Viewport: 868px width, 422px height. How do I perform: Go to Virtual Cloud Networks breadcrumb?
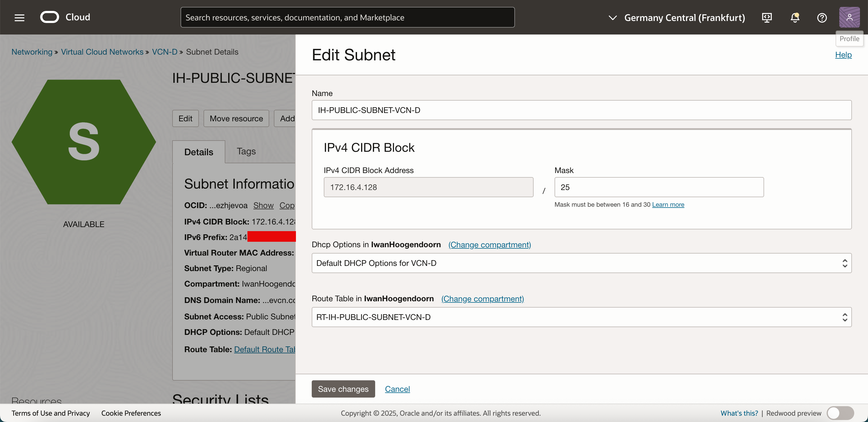point(102,52)
